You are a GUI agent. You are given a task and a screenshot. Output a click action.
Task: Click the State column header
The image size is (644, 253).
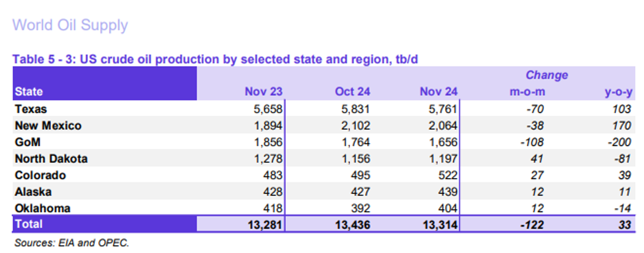pyautogui.click(x=29, y=92)
